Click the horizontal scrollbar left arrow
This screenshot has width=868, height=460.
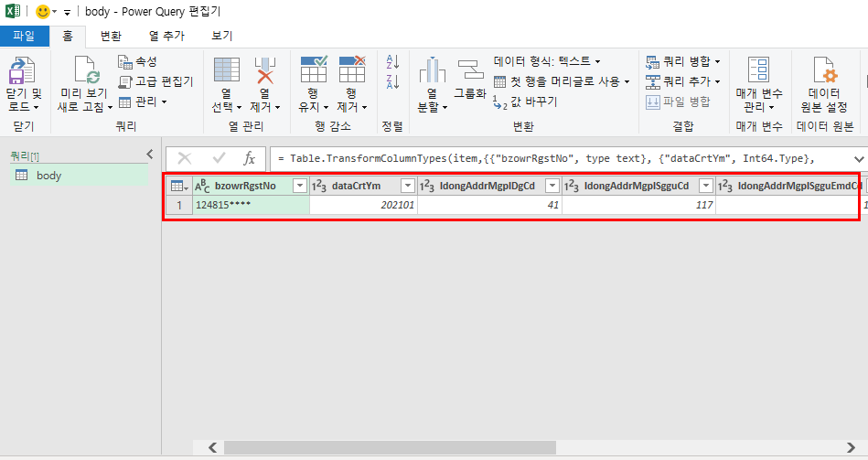(212, 447)
